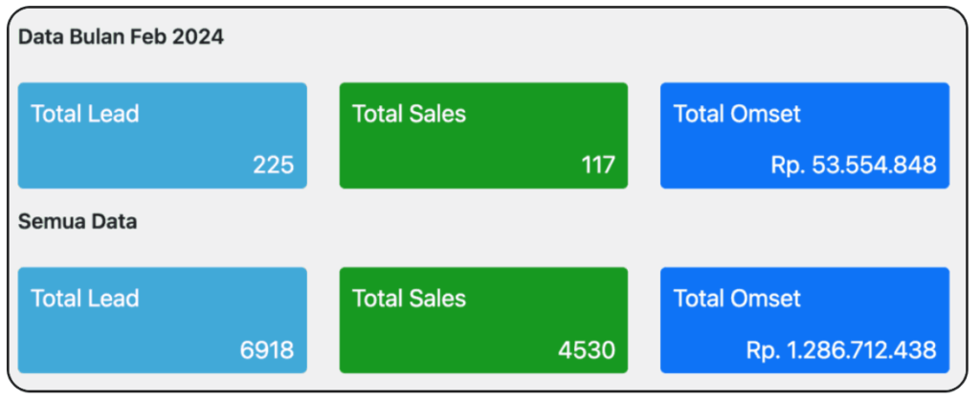Open the Semua Data Total Omset card
The width and height of the screenshot is (980, 401).
[x=805, y=321]
